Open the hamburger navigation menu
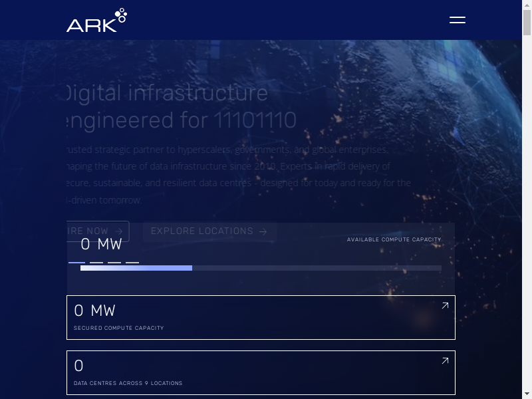The height and width of the screenshot is (399, 532). click(x=458, y=20)
